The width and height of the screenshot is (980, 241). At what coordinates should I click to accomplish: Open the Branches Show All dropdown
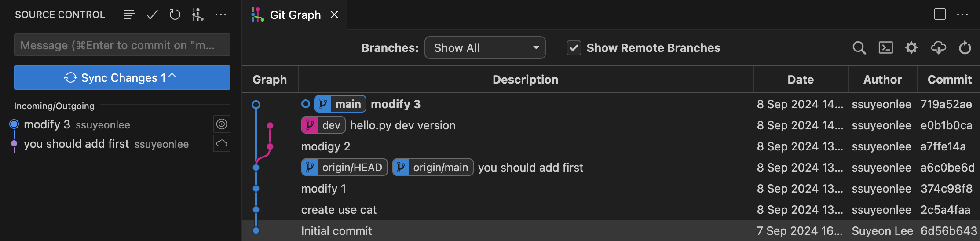(x=485, y=47)
